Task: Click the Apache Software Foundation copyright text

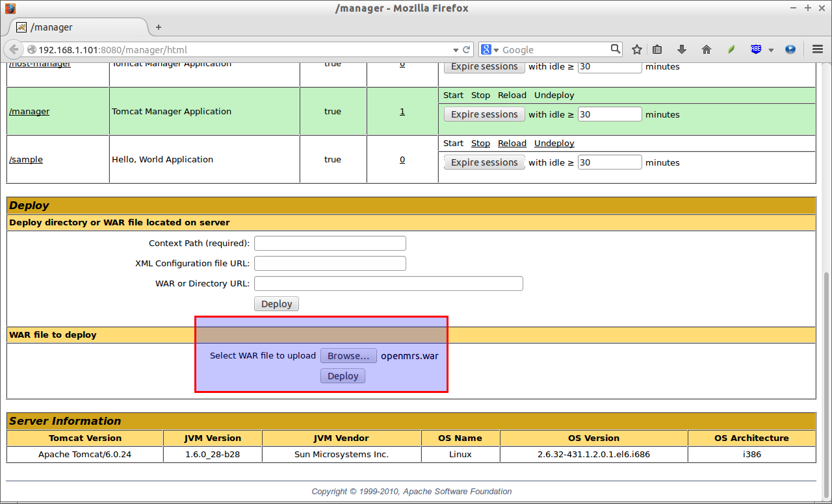Action: (411, 492)
